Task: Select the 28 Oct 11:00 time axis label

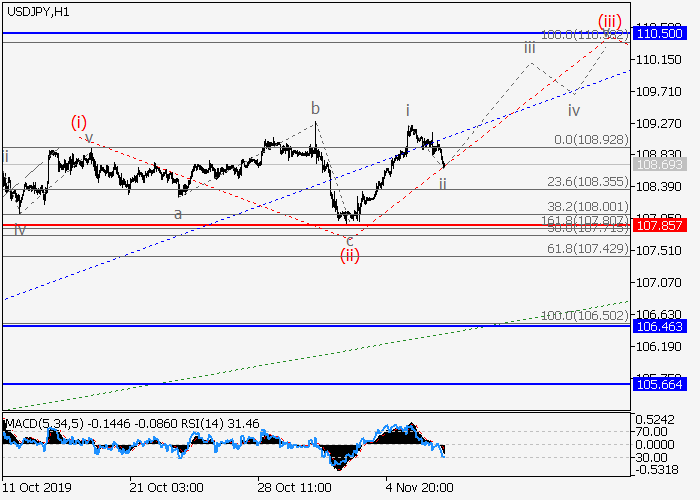Action: (x=294, y=487)
